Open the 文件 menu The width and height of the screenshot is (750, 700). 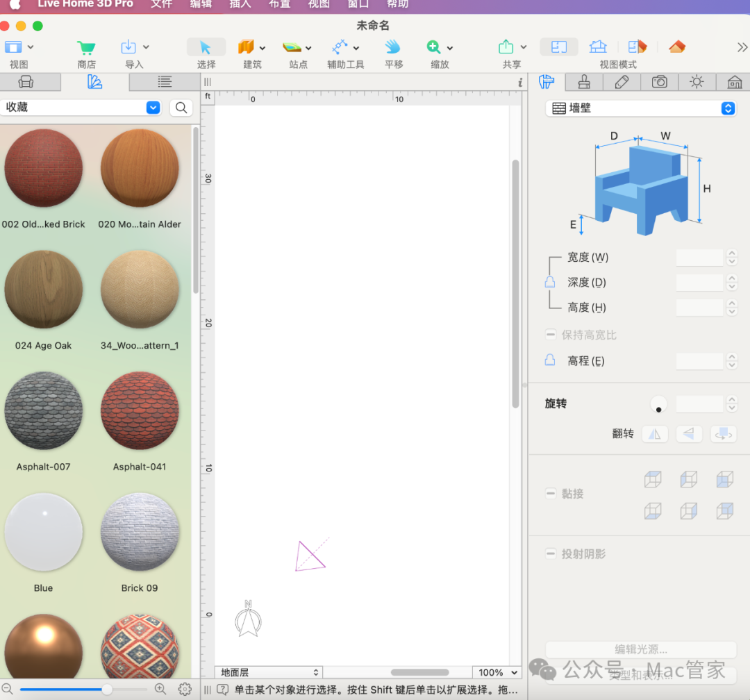pyautogui.click(x=161, y=4)
